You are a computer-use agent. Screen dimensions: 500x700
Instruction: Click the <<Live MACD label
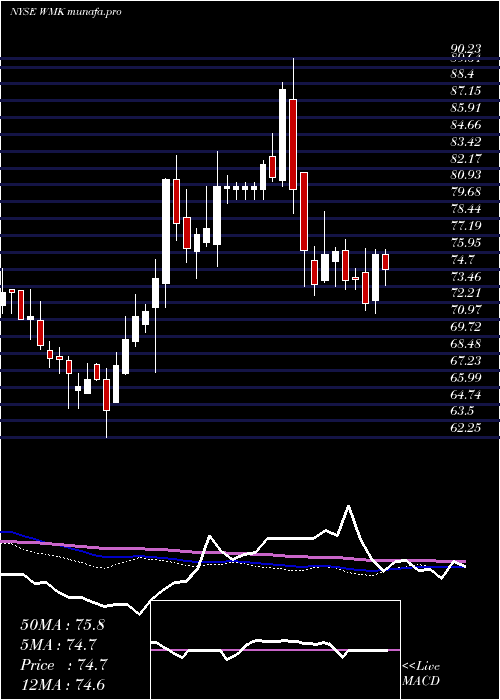click(x=421, y=674)
